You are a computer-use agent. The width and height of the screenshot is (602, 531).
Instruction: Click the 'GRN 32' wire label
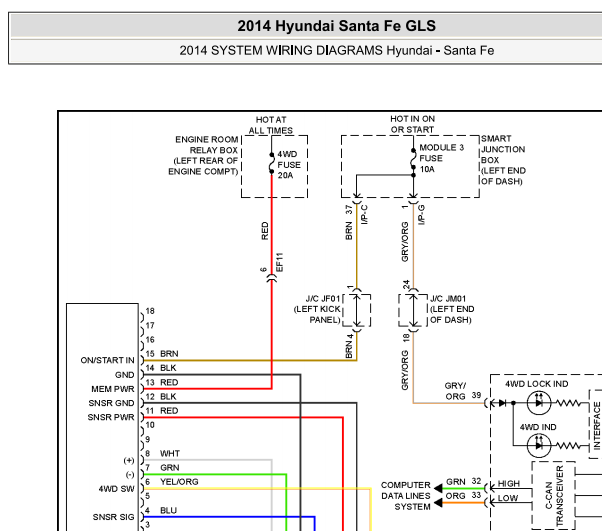(x=463, y=481)
